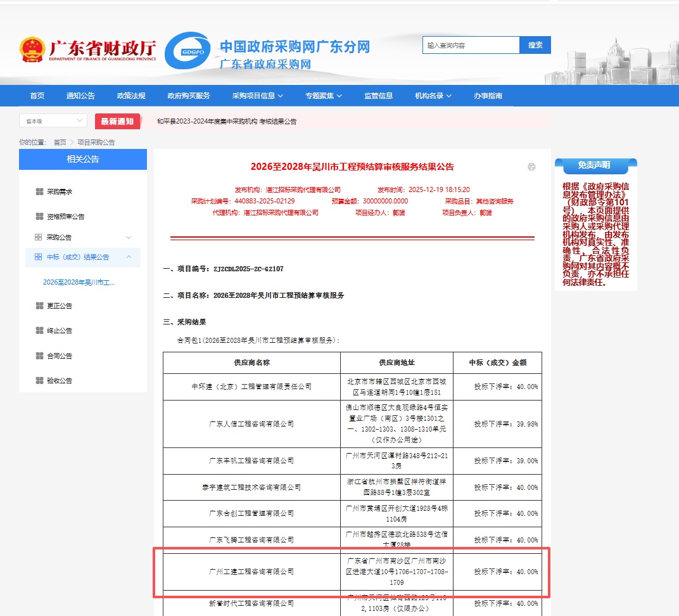
Task: Click the 验收公告 sidebar icon
Action: click(39, 381)
